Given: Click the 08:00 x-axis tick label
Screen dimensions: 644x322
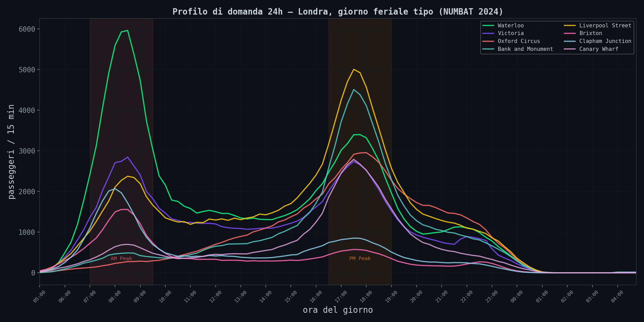Looking at the screenshot, I should (115, 297).
